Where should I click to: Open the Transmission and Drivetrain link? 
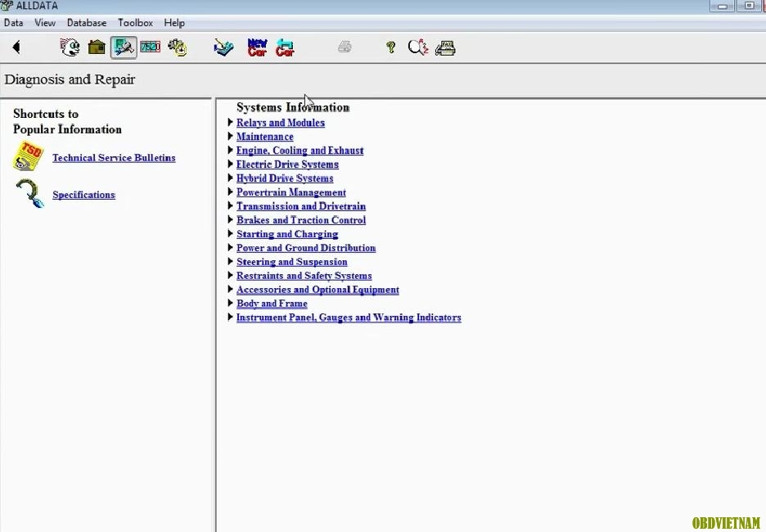301,206
